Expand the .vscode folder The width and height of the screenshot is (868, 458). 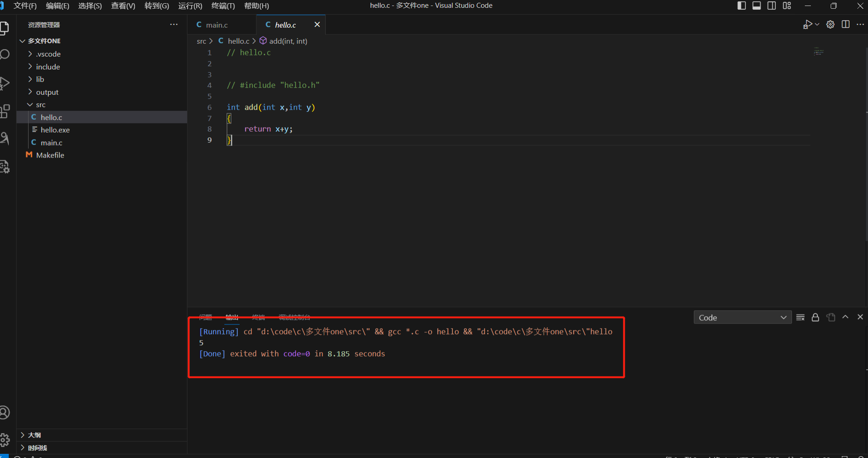pyautogui.click(x=101, y=54)
